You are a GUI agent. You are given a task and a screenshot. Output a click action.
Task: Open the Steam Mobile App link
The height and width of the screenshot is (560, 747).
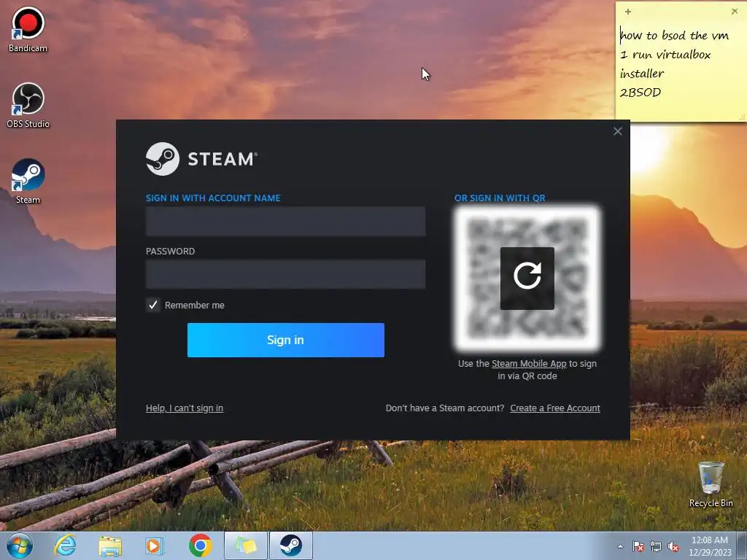click(x=529, y=364)
